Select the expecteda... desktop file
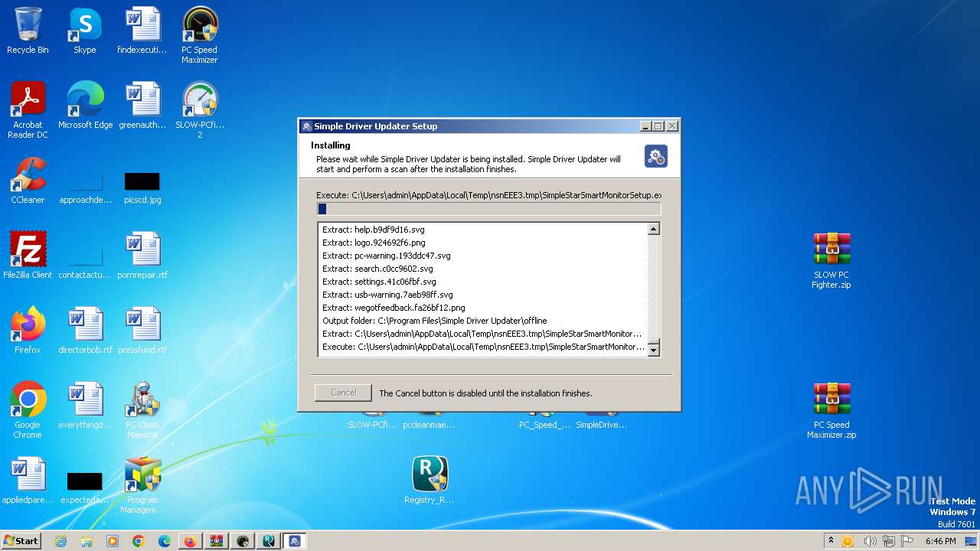 [85, 485]
